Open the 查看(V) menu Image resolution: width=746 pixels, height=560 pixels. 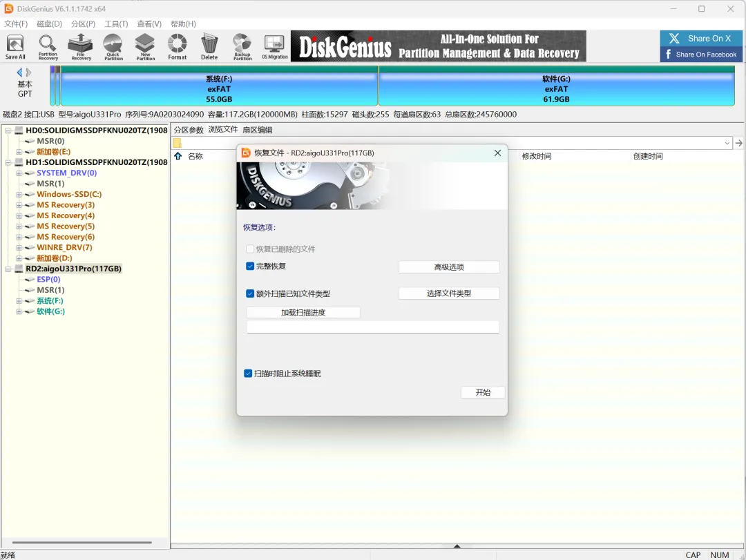[x=149, y=23]
